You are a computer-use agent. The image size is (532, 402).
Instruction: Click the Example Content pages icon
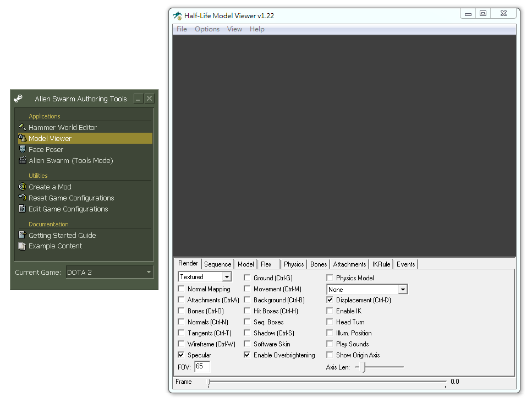click(x=22, y=246)
